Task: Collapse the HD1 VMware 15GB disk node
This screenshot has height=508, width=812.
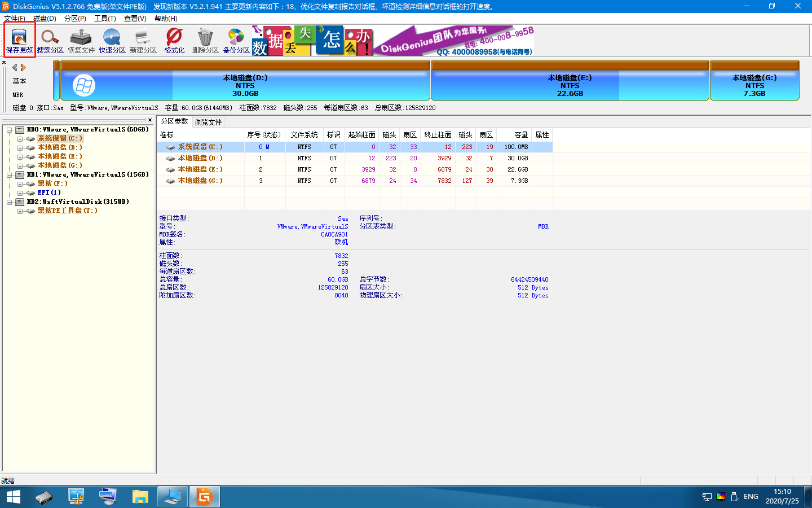Action: (x=10, y=175)
